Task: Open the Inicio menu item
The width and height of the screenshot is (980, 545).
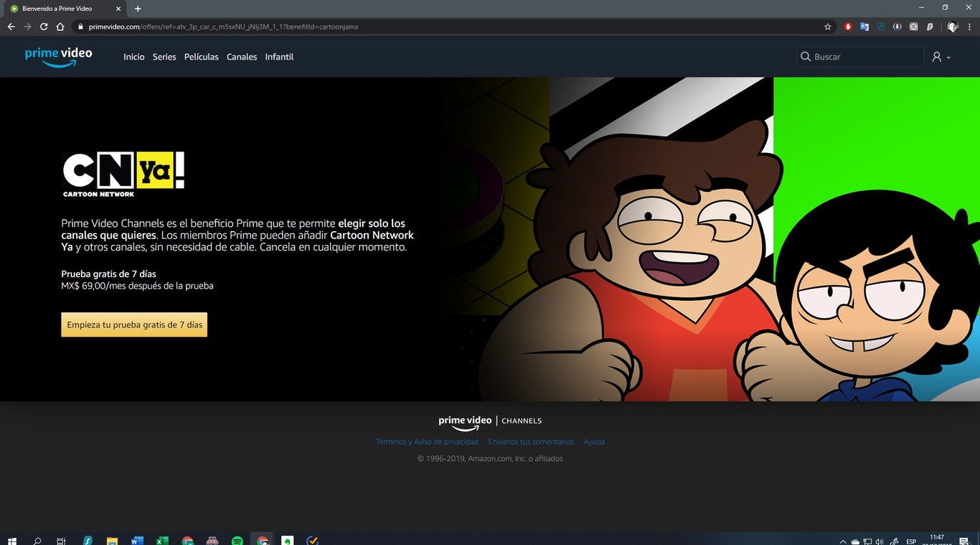Action: coord(133,57)
